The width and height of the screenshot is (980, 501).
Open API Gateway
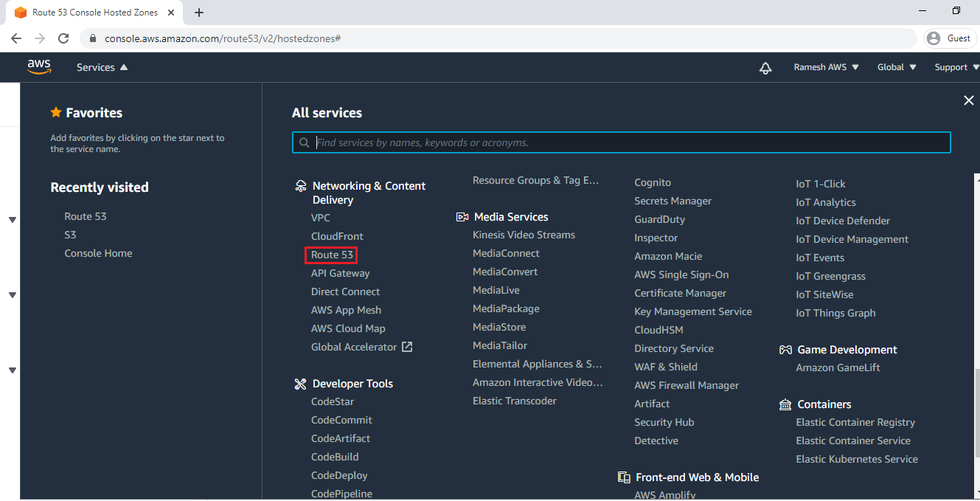(x=341, y=273)
